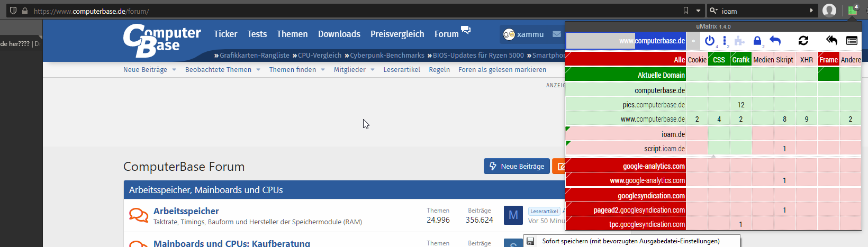The image size is (868, 247).
Task: Click the ComputerBase logo
Action: pos(161,40)
